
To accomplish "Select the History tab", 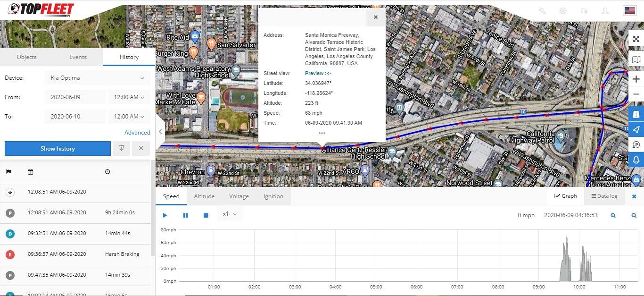I will point(129,57).
